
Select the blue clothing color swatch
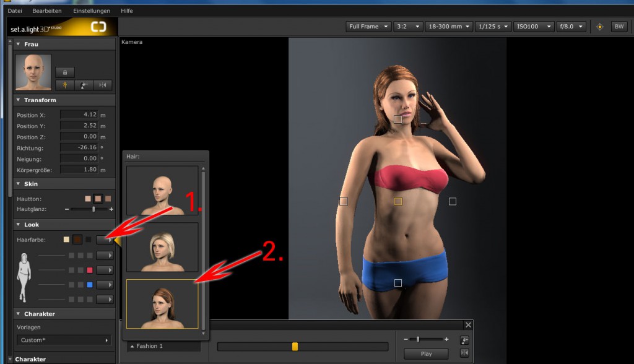pos(90,285)
